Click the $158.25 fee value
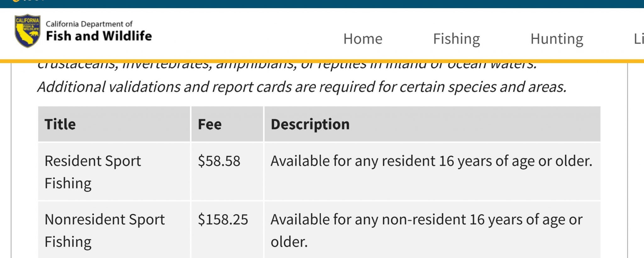644x258 pixels. (223, 219)
